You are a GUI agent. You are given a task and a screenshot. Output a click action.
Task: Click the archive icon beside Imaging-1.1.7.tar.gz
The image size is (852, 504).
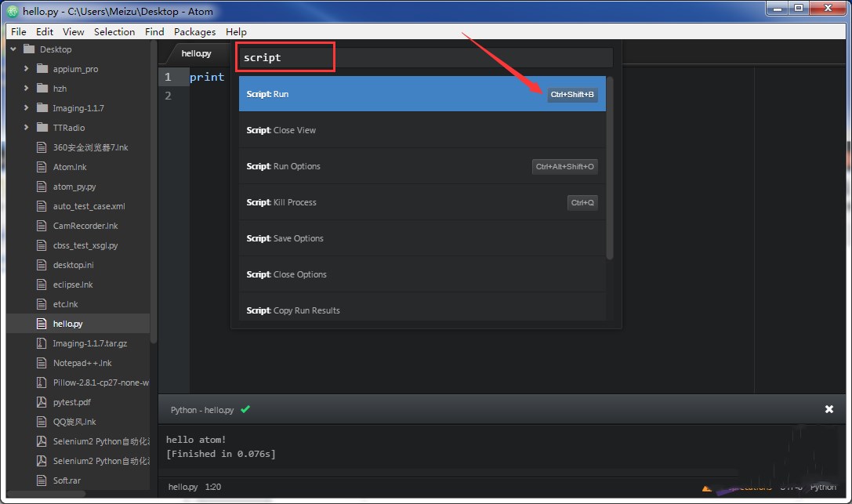[42, 343]
